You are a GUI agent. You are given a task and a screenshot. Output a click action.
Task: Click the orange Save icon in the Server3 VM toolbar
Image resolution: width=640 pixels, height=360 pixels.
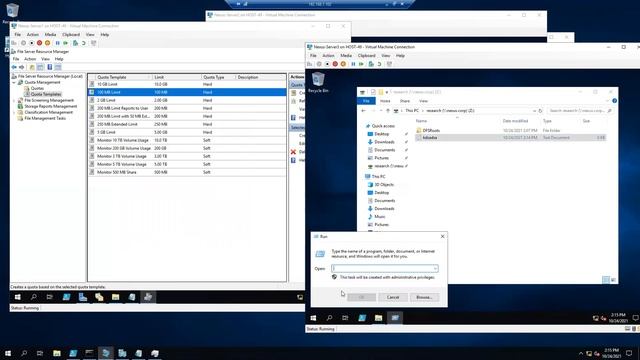coord(343,64)
